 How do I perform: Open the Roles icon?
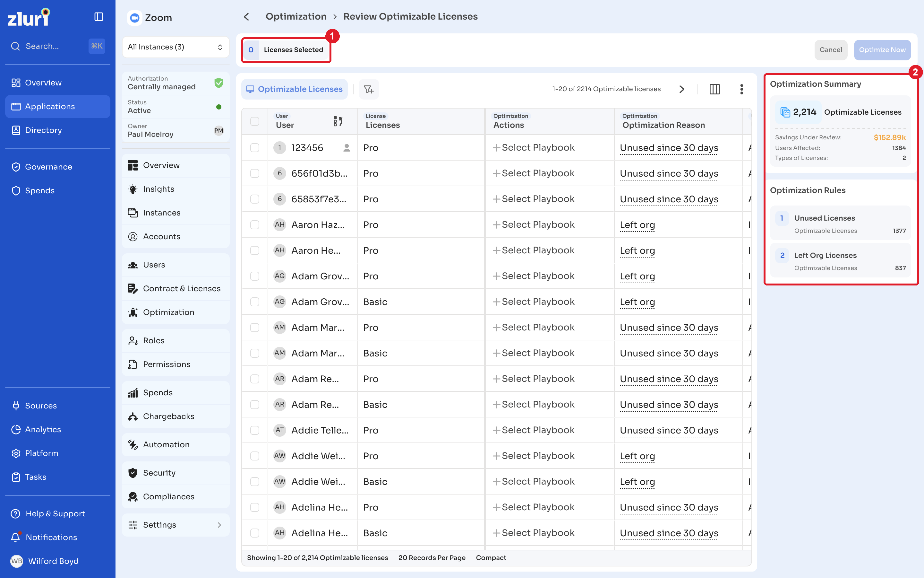click(133, 340)
